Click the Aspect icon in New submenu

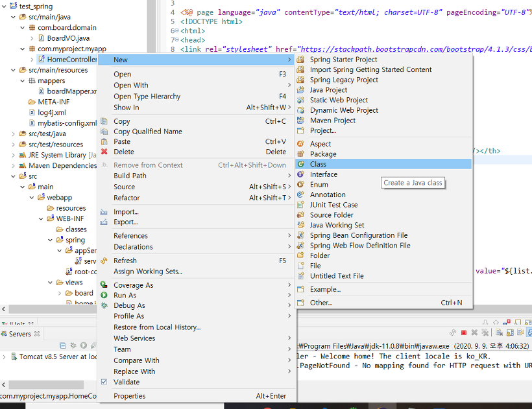pos(300,144)
